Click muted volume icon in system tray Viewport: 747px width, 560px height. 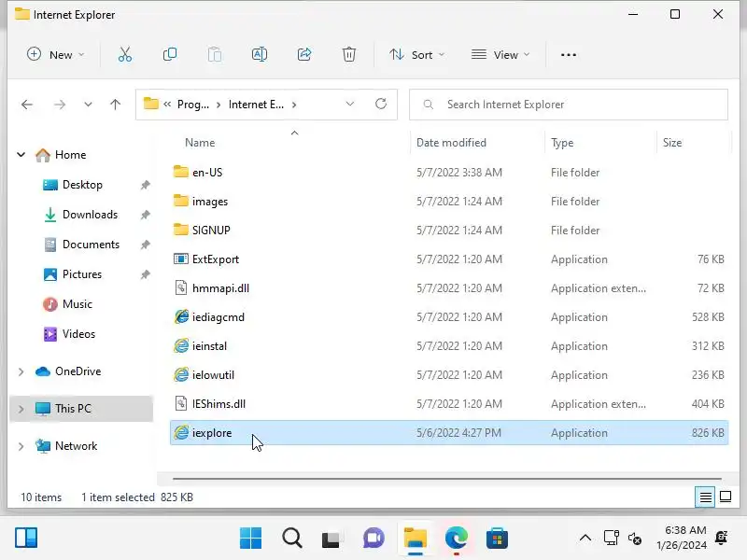[635, 539]
